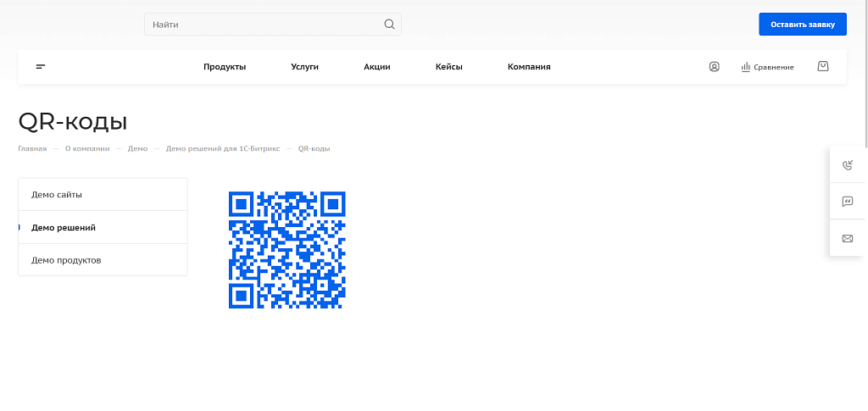Open the Кейсы menu item
This screenshot has width=868, height=411.
point(449,67)
